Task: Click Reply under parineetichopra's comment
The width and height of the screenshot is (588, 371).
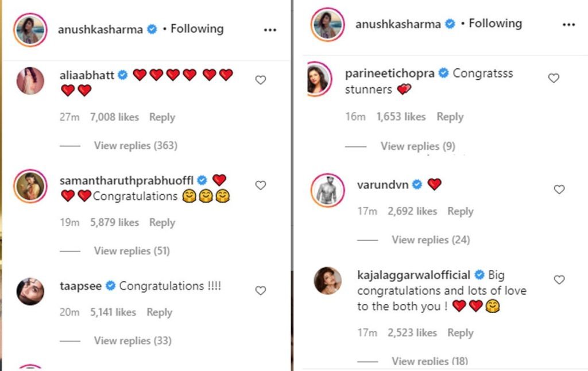Action: coord(450,117)
